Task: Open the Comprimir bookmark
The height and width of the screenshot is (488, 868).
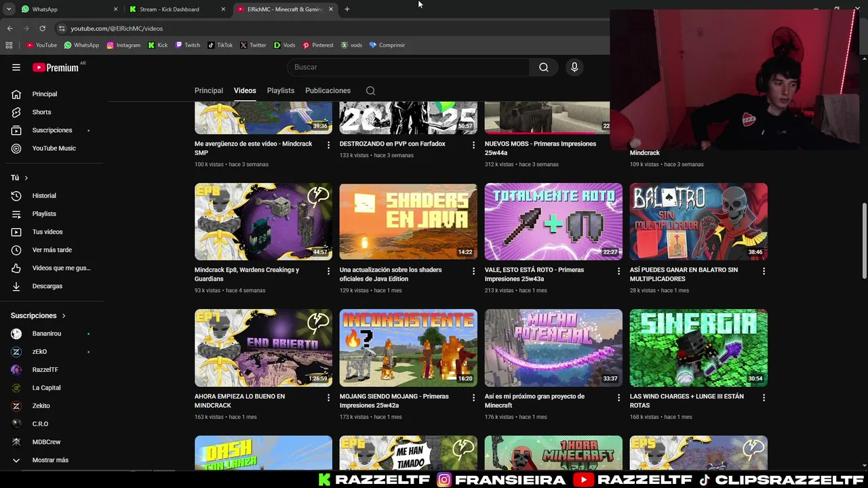Action: point(387,45)
